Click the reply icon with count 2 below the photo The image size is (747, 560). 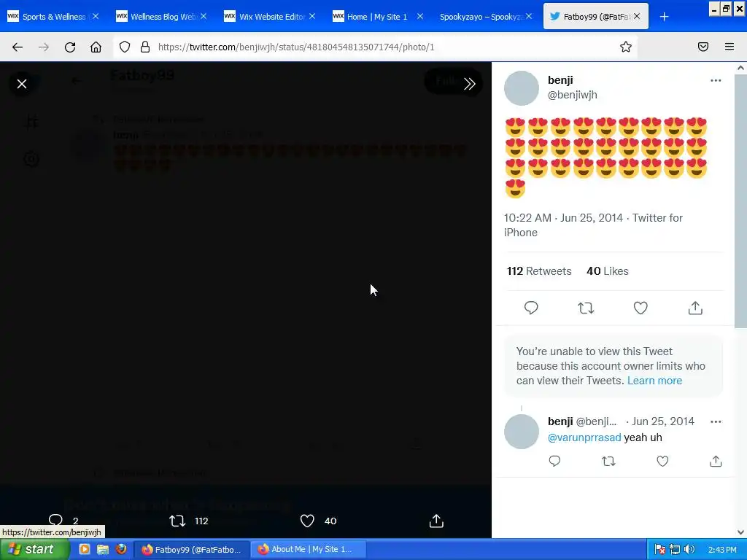[x=55, y=521]
